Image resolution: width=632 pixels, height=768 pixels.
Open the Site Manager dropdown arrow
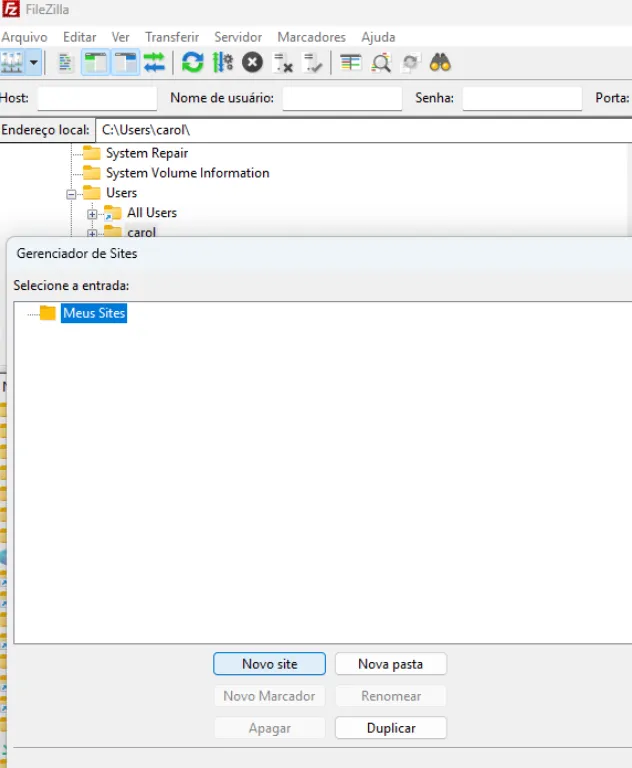coord(34,62)
